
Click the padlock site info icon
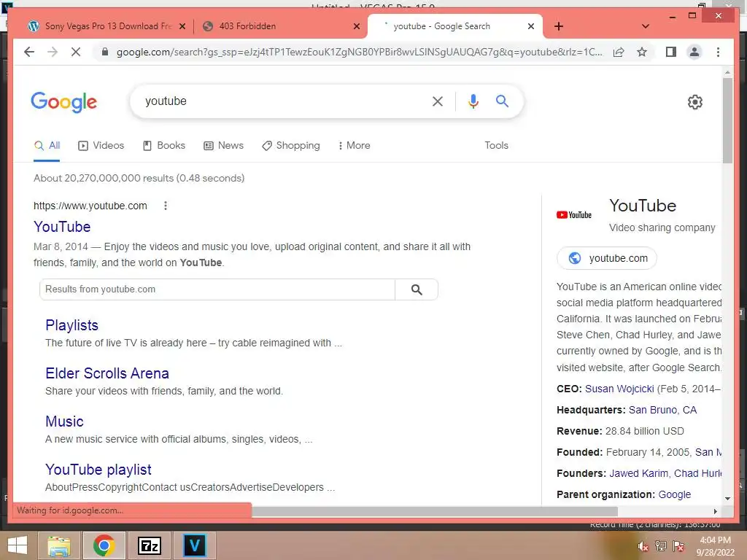(x=105, y=52)
